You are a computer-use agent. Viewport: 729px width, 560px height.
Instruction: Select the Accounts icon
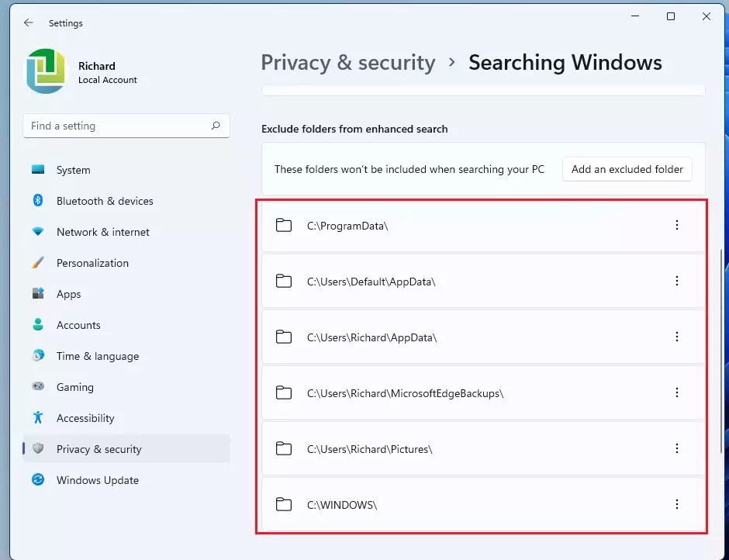click(37, 325)
